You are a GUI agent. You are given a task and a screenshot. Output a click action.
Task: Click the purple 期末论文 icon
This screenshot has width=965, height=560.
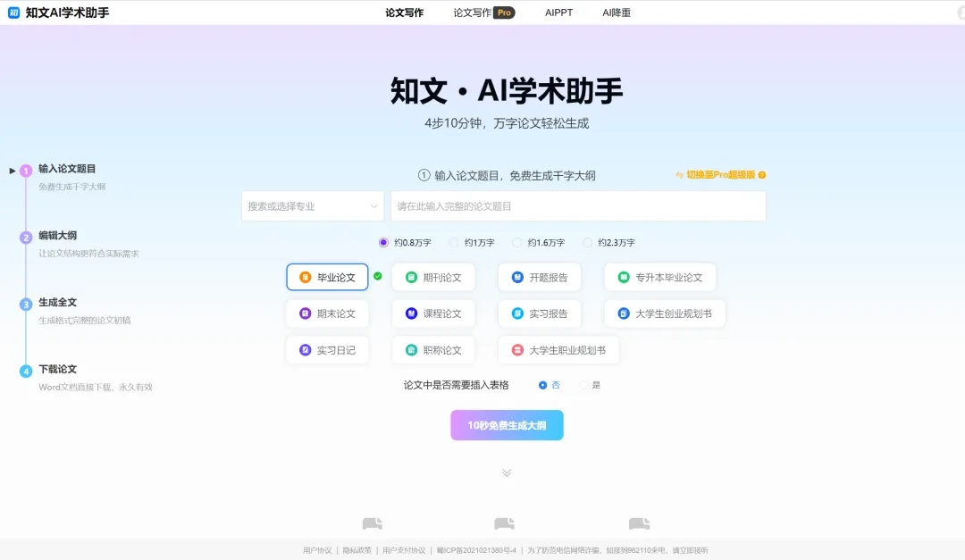(x=306, y=313)
